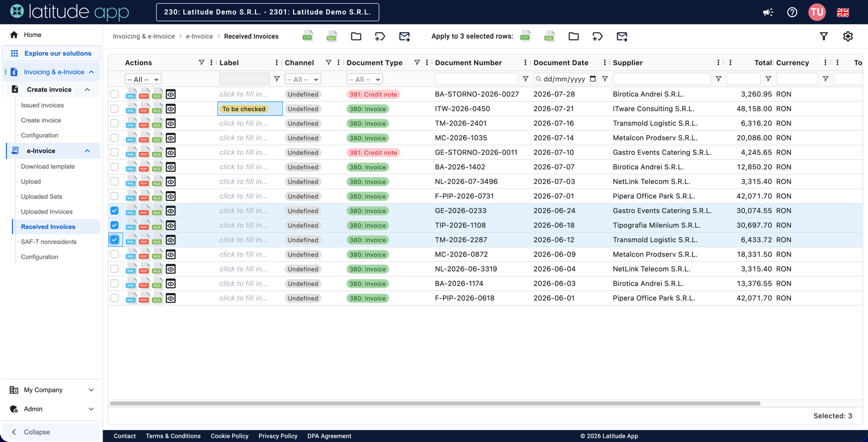Uncheck the GE-2026-0233 row
This screenshot has height=442, width=868.
point(115,211)
